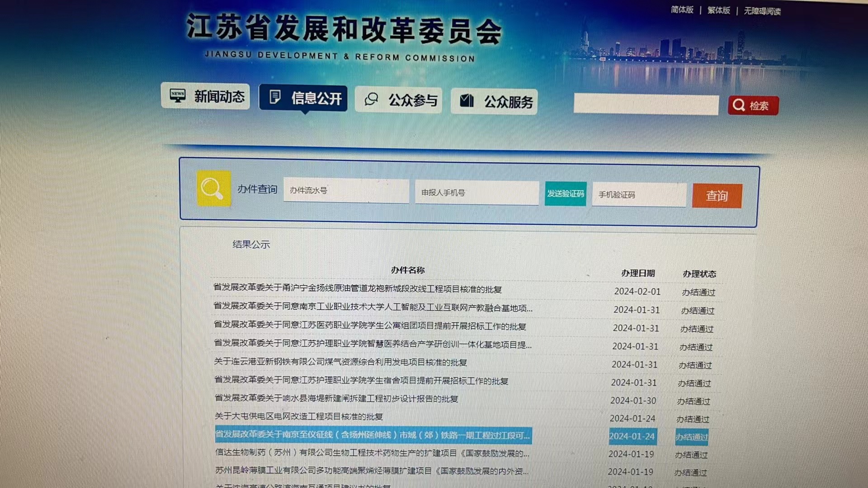Image resolution: width=868 pixels, height=488 pixels.
Task: Click the orange 查询 button
Action: (717, 196)
